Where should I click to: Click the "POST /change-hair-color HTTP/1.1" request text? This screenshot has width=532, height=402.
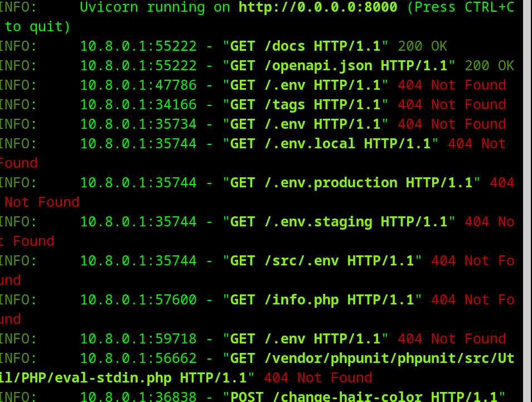(364, 397)
